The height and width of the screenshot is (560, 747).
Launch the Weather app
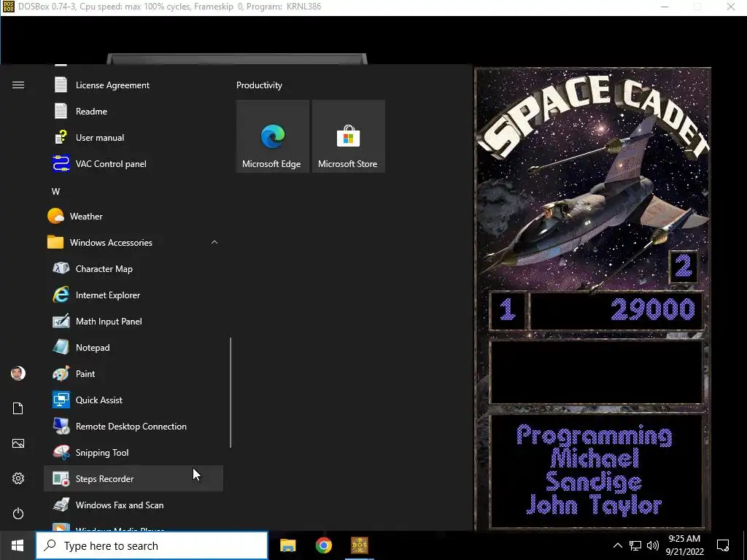[133, 216]
